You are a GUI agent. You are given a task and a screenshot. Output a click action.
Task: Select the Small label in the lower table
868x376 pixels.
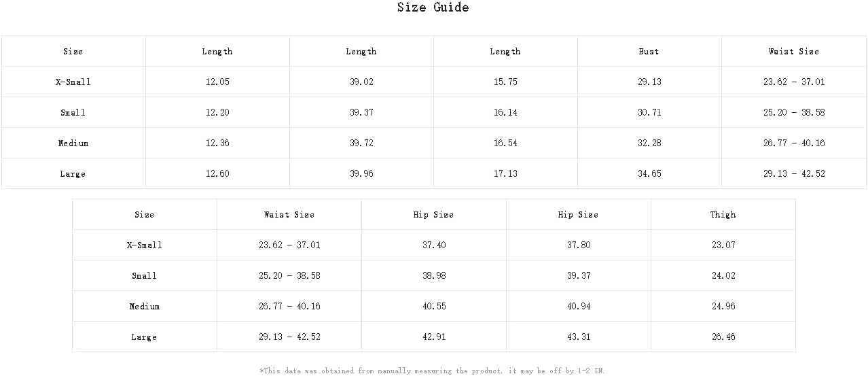coord(144,275)
